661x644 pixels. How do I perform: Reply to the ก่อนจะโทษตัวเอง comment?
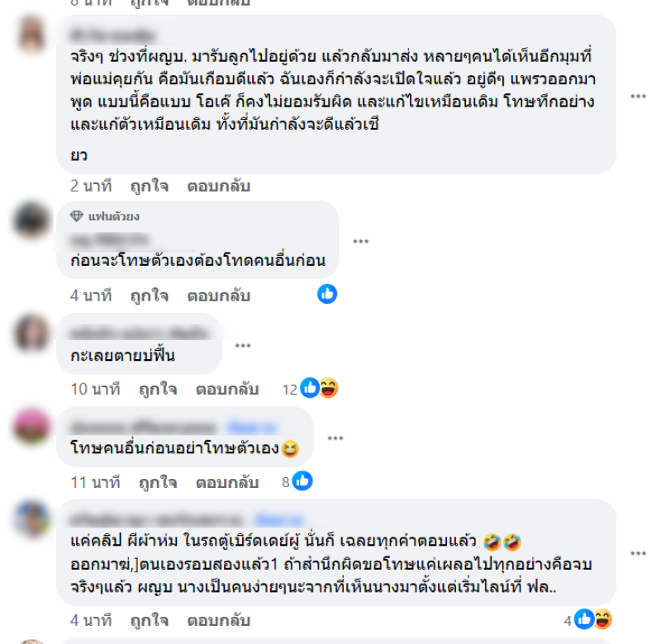pos(219,296)
